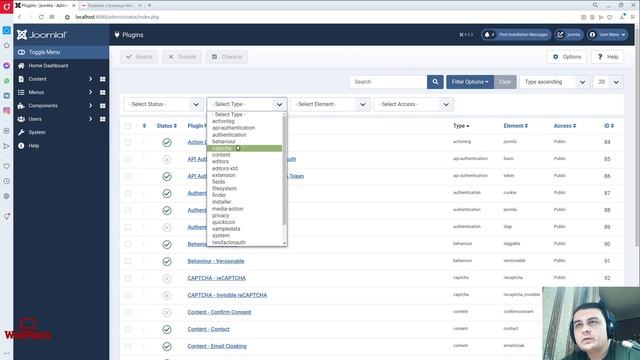This screenshot has width=640, height=360.
Task: Open the Users dashboard grid icon
Action: [102, 119]
